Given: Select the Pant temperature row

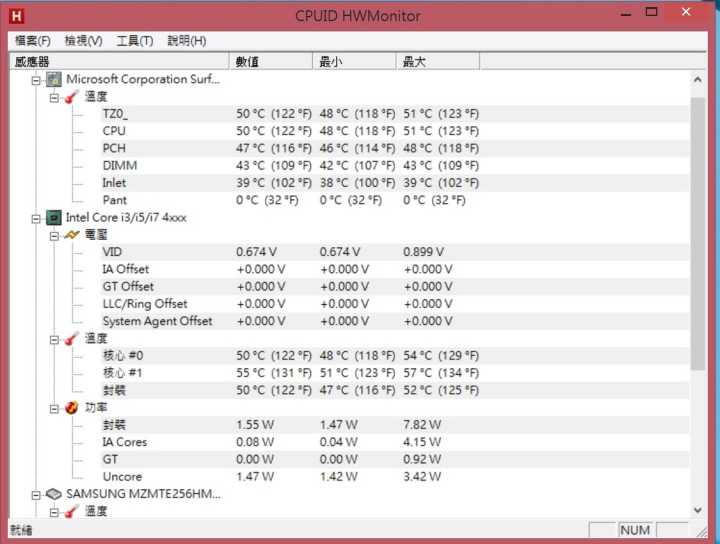Looking at the screenshot, I should pos(395,200).
